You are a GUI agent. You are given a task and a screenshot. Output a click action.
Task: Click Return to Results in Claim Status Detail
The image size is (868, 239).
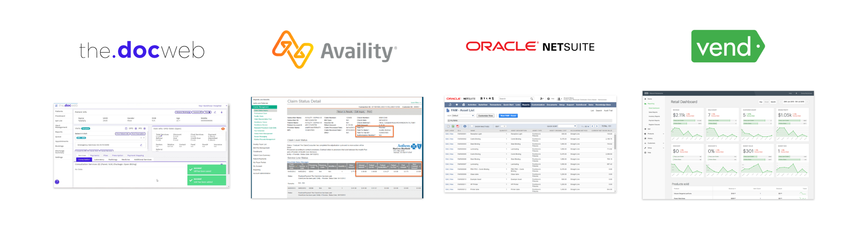(x=345, y=112)
